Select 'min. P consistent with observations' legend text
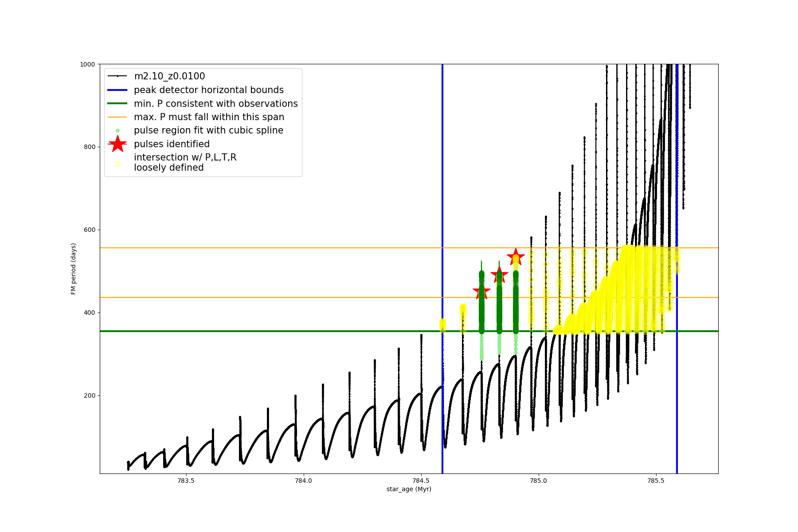Viewport: 798px width, 532px height. pyautogui.click(x=216, y=104)
